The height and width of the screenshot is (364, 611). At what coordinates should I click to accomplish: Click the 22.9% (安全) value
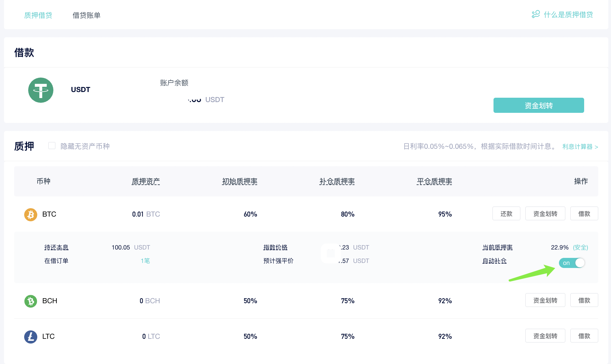pos(569,247)
